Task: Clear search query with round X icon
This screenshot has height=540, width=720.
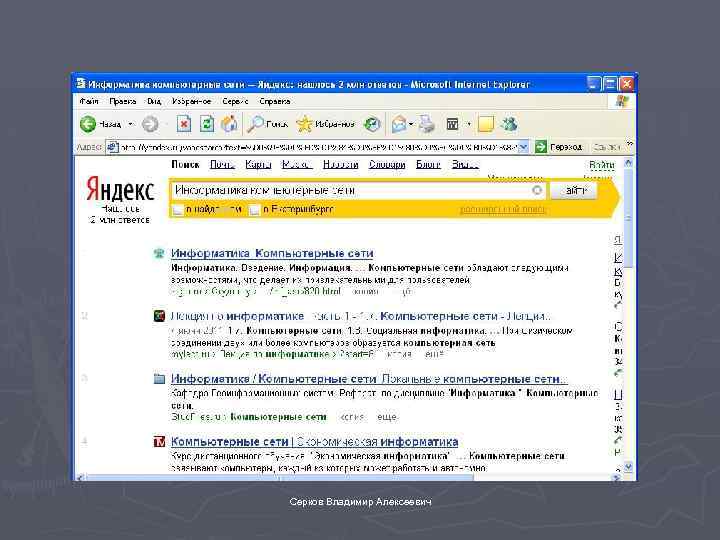Action: (537, 190)
